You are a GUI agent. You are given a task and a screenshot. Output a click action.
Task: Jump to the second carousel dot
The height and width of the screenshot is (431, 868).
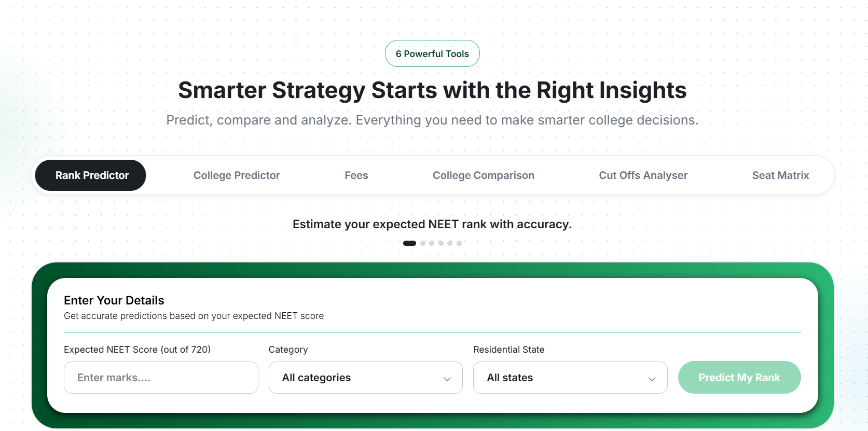(423, 243)
